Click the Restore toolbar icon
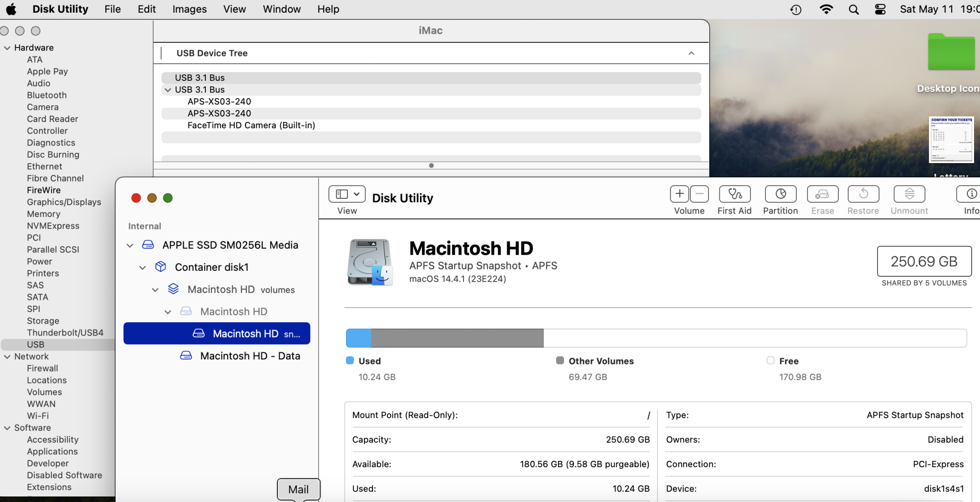980x502 pixels. coord(863,194)
